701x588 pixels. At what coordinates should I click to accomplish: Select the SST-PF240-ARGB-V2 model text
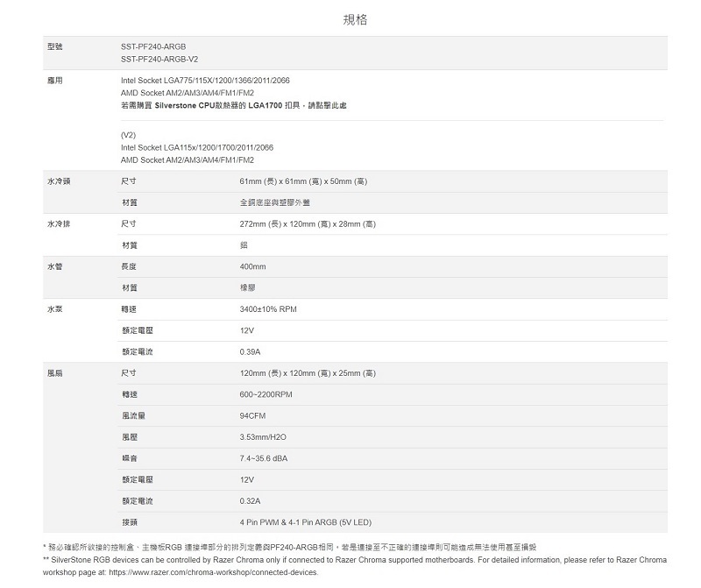pyautogui.click(x=160, y=59)
